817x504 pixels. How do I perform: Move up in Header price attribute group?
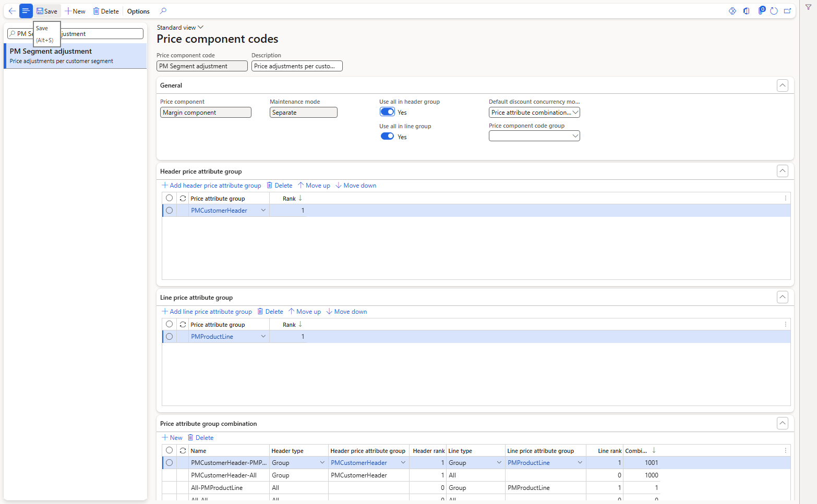point(314,186)
